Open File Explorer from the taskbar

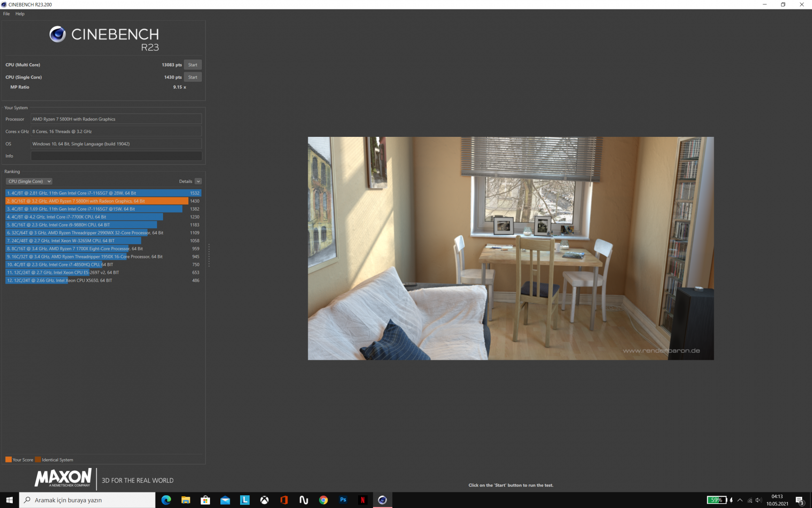tap(186, 500)
